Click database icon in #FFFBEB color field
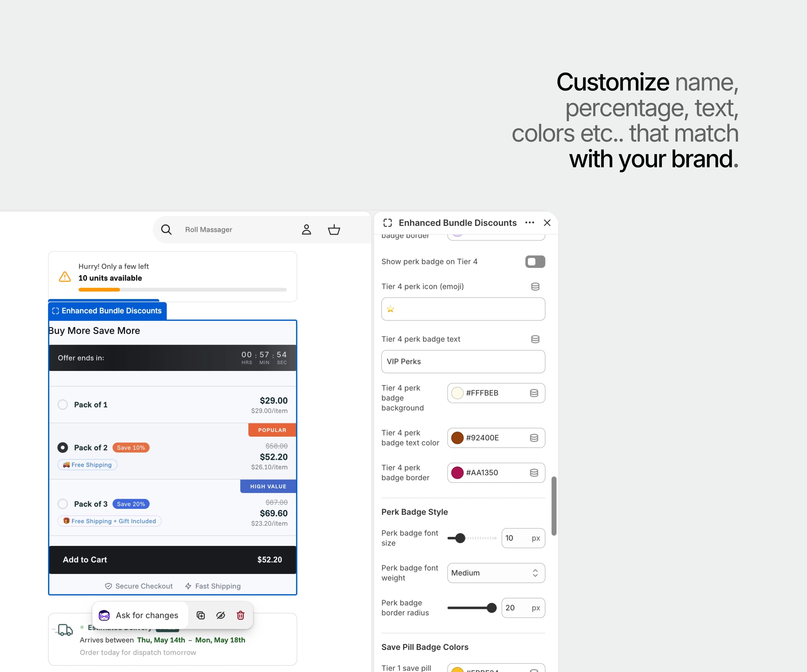The image size is (807, 672). [534, 393]
